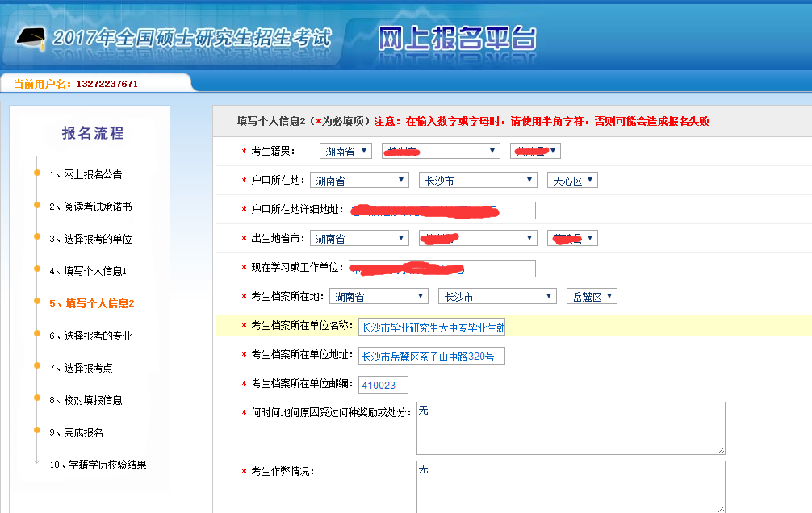This screenshot has width=812, height=513.
Task: Open the 天心区 district dropdown
Action: (572, 181)
